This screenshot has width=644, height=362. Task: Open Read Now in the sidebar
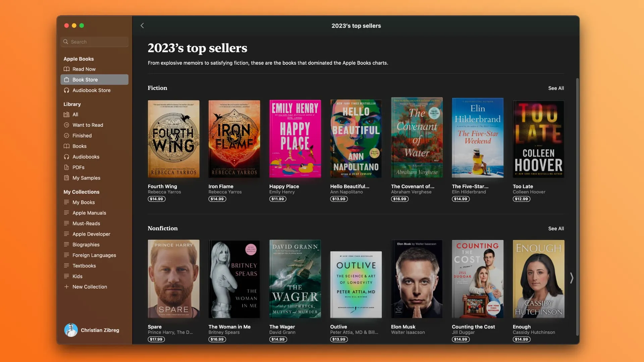point(94,69)
